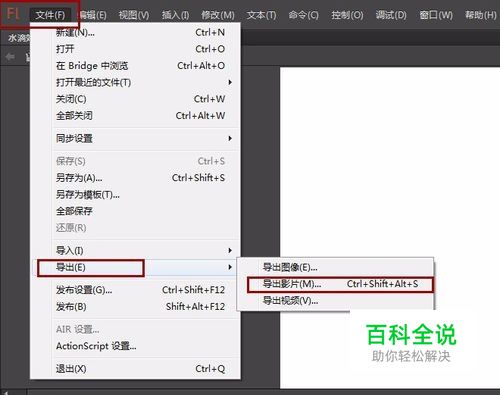Select 导出图像(E)... in submenu
This screenshot has height=395, width=500.
(336, 267)
